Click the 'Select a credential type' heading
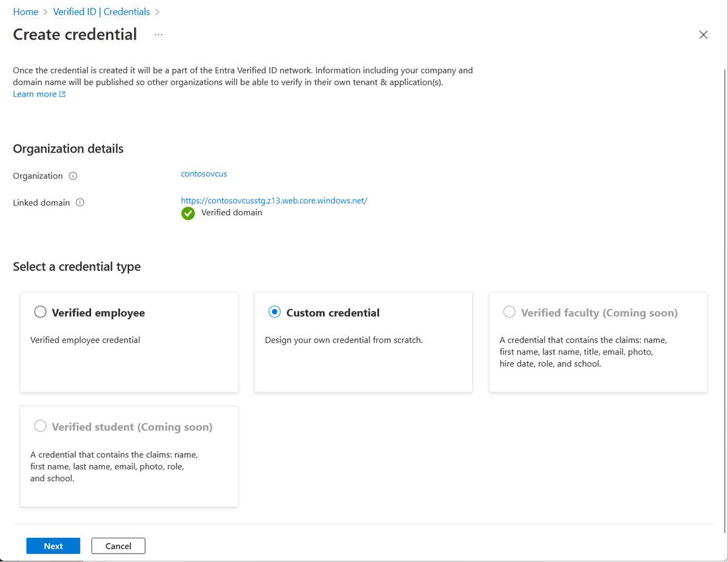The width and height of the screenshot is (728, 562). [x=77, y=266]
